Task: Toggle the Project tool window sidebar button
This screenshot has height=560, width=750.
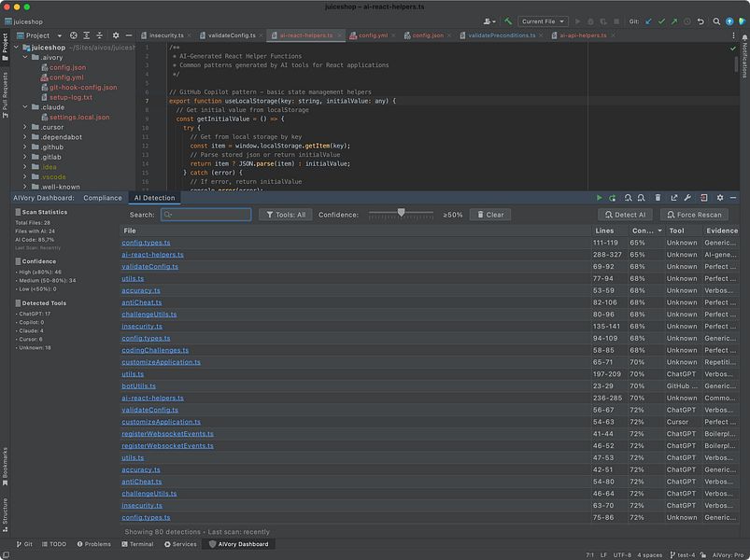Action: [5, 45]
